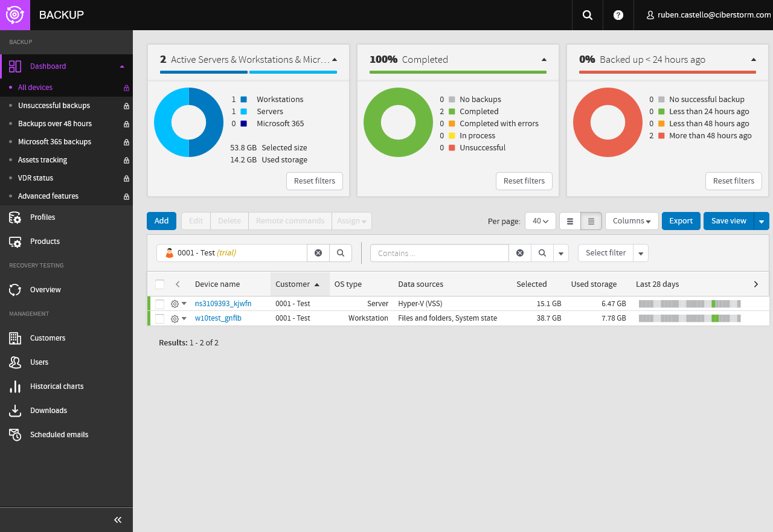Tick the select all devices checkbox

click(x=159, y=284)
